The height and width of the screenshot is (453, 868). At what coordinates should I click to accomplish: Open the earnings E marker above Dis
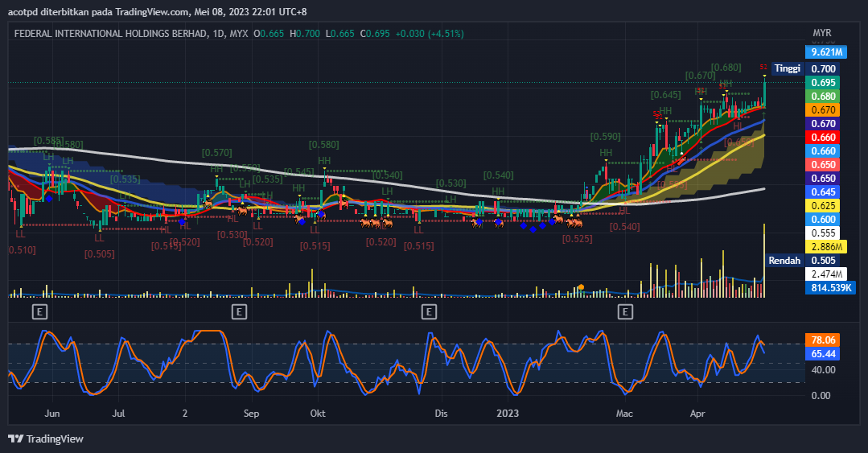tap(429, 311)
